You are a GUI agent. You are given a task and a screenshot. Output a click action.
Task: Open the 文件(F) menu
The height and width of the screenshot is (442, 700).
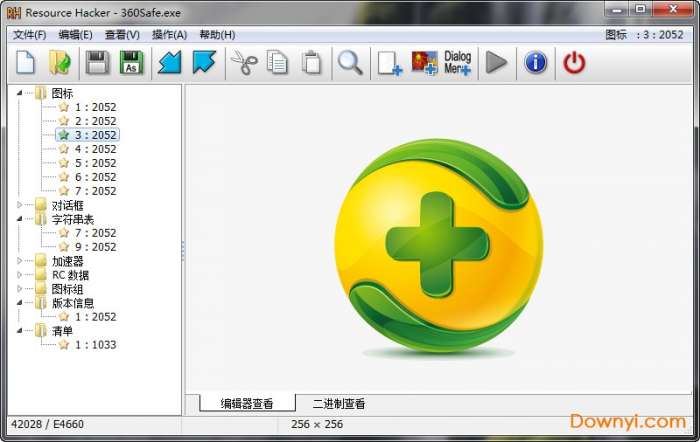tap(29, 35)
